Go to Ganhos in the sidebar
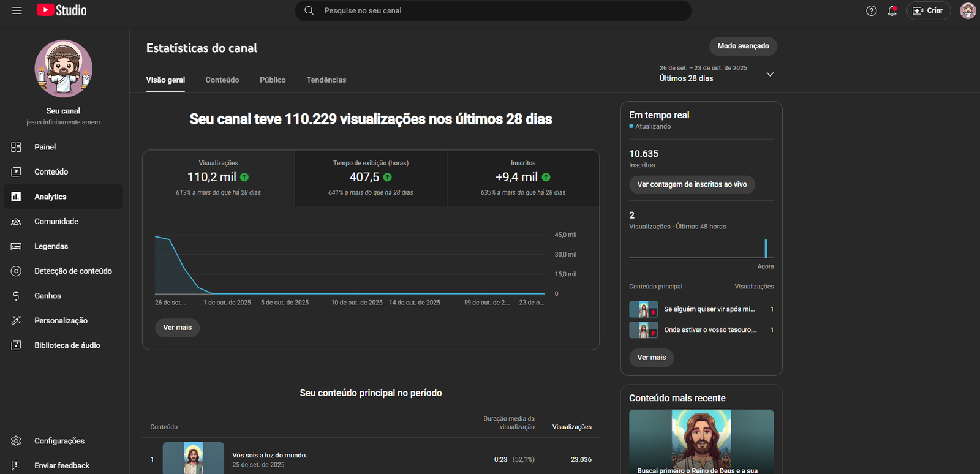This screenshot has width=980, height=474. point(47,296)
